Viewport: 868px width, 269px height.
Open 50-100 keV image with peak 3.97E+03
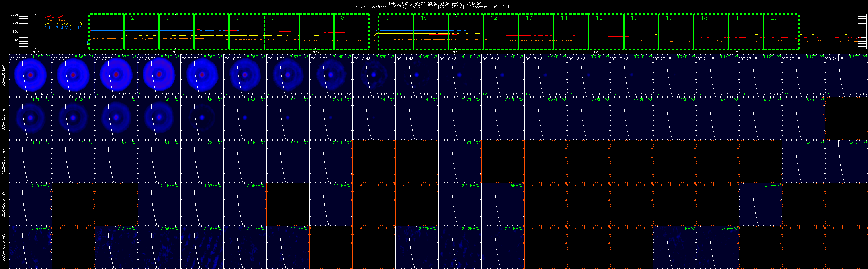pyautogui.click(x=30, y=247)
